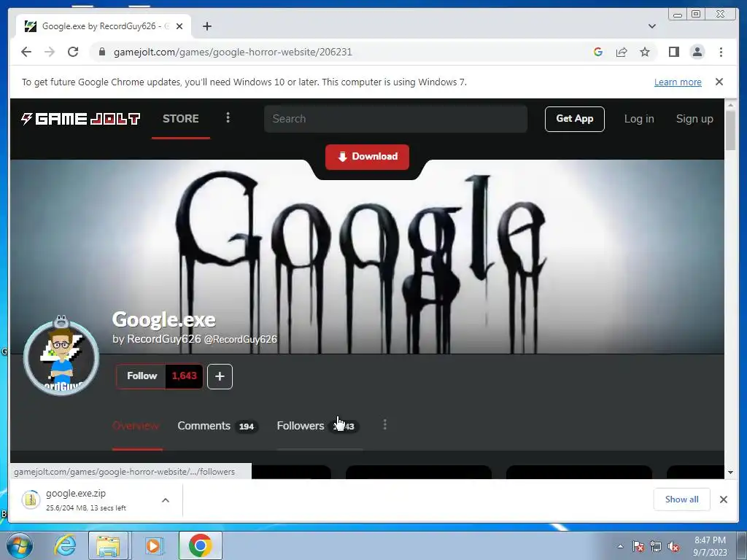Reload the Game Jolt page
The image size is (747, 560).
(73, 52)
